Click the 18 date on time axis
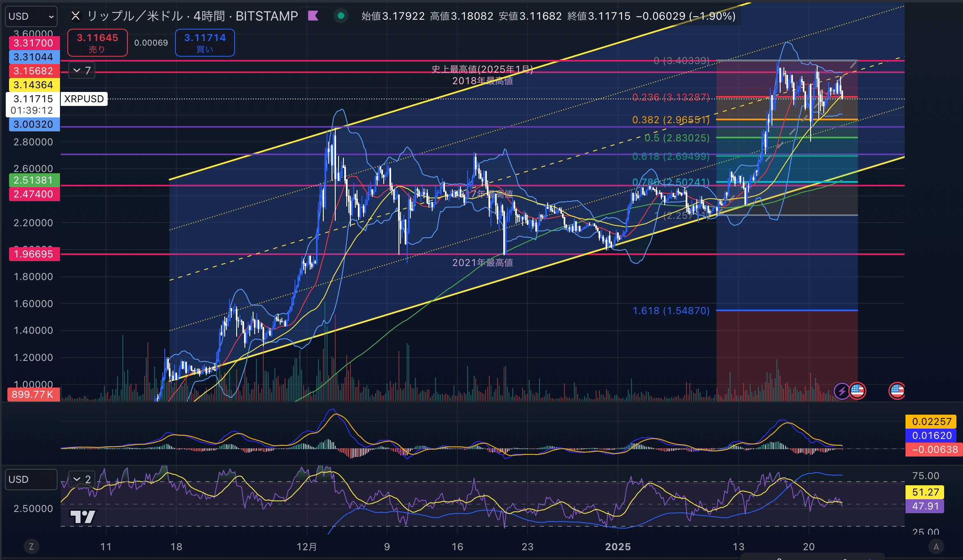Image resolution: width=963 pixels, height=560 pixels. (x=176, y=547)
